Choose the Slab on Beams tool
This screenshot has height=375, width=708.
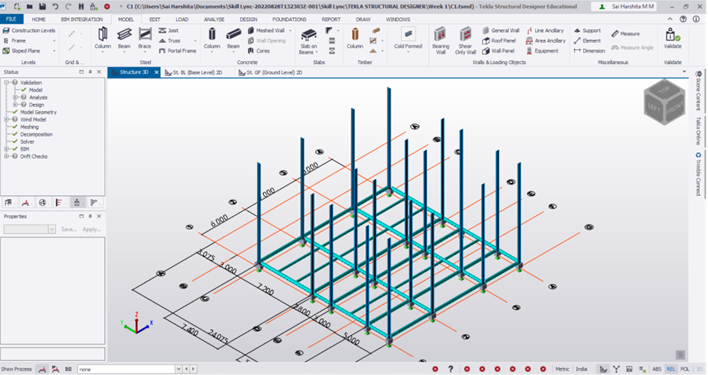click(x=308, y=41)
